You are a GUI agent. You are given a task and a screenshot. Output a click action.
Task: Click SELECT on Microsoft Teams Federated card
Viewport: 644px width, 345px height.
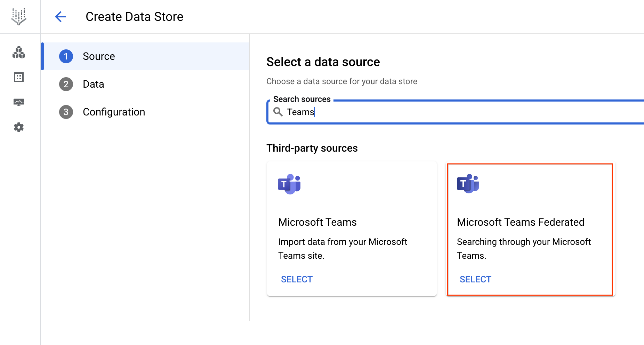475,279
